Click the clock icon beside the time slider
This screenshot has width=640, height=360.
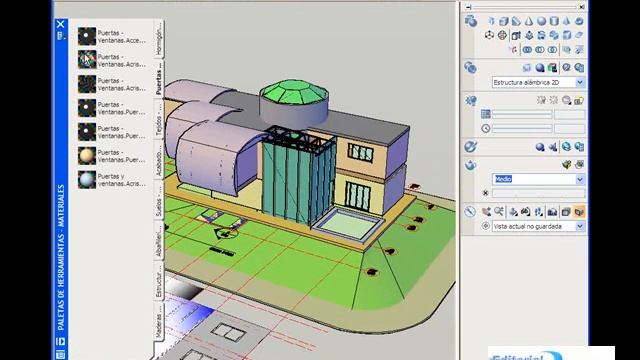click(486, 129)
